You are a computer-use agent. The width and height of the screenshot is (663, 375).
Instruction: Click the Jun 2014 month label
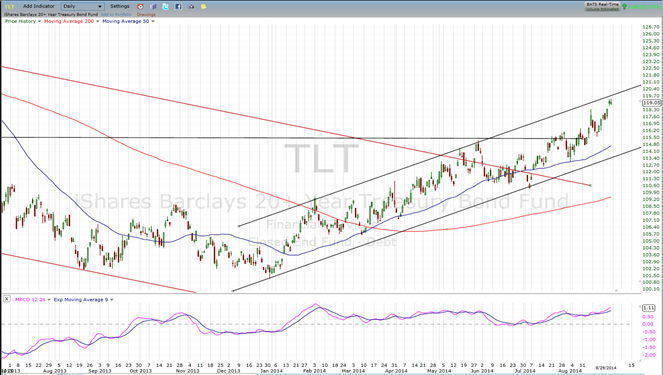pyautogui.click(x=482, y=371)
